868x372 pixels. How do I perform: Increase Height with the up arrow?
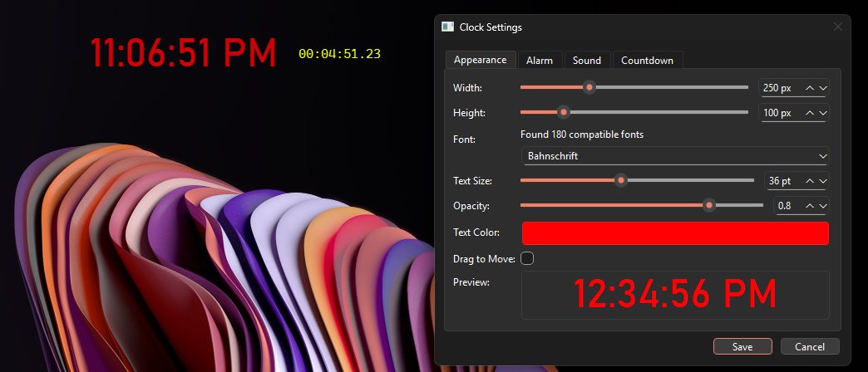[x=809, y=113]
